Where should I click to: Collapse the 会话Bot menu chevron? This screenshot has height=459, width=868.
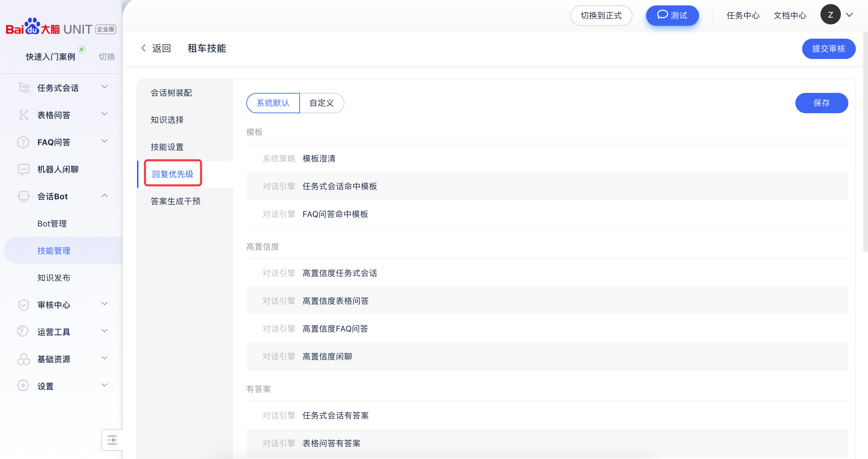(x=105, y=196)
